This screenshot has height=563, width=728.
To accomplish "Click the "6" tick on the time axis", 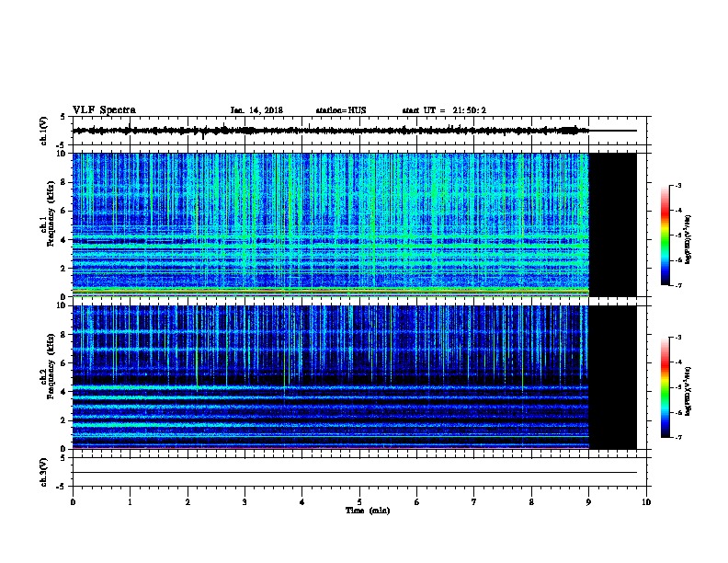I will (x=416, y=502).
